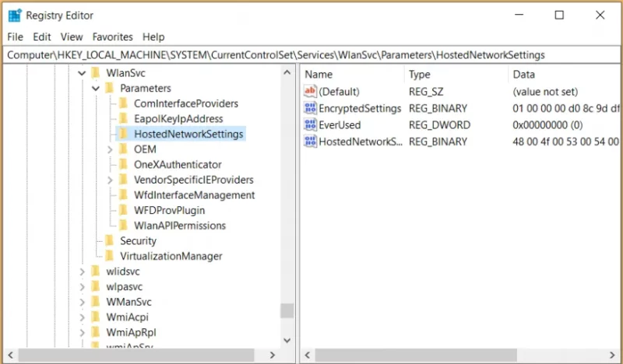The image size is (623, 364).
Task: Open the Favorites menu
Action: 112,37
